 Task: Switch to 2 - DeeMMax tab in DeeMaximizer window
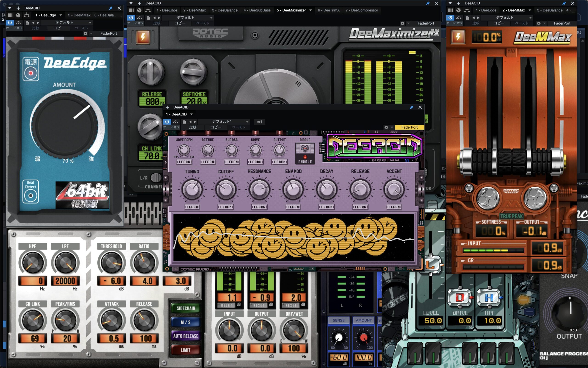[x=194, y=10]
